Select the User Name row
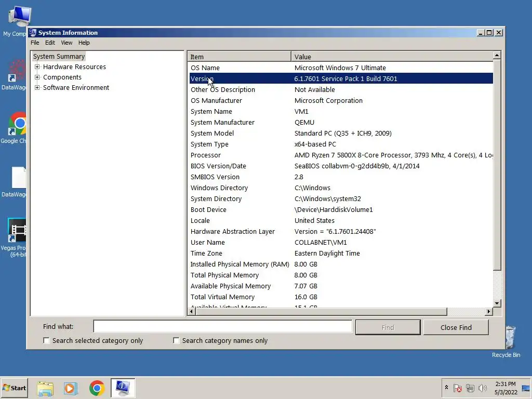This screenshot has height=399, width=532. point(341,242)
